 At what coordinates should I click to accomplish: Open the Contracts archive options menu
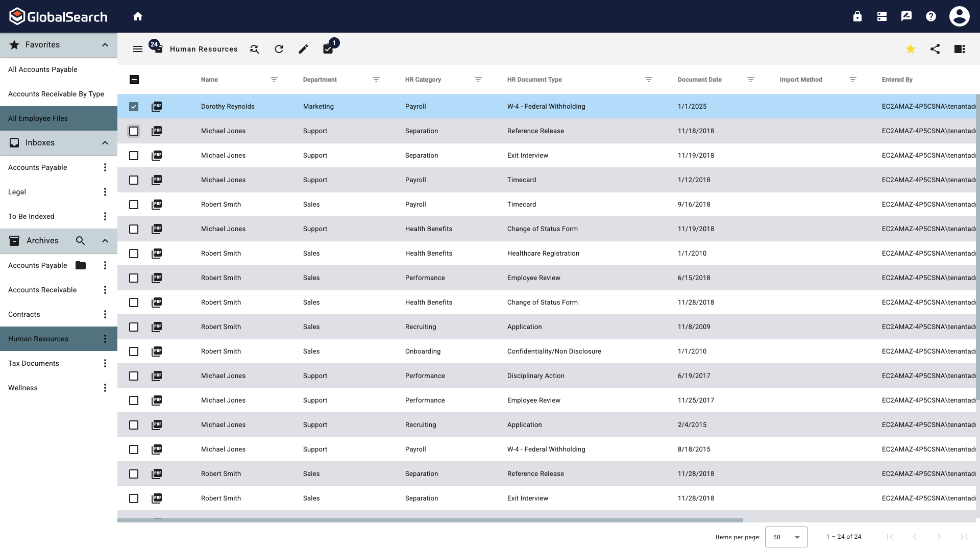[x=105, y=314]
